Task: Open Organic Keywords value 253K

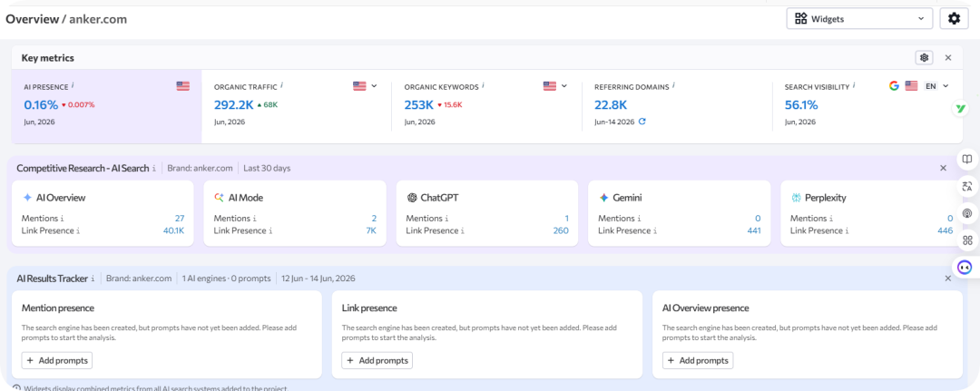Action: tap(418, 105)
